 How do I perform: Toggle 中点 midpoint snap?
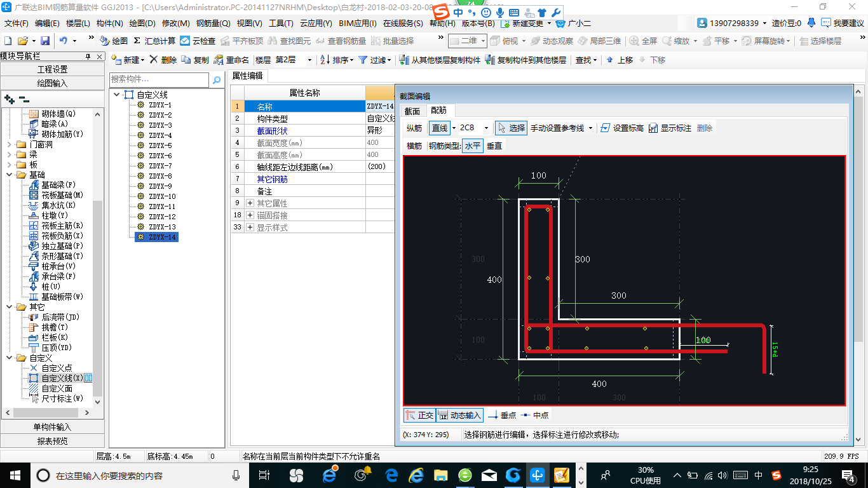coord(534,415)
